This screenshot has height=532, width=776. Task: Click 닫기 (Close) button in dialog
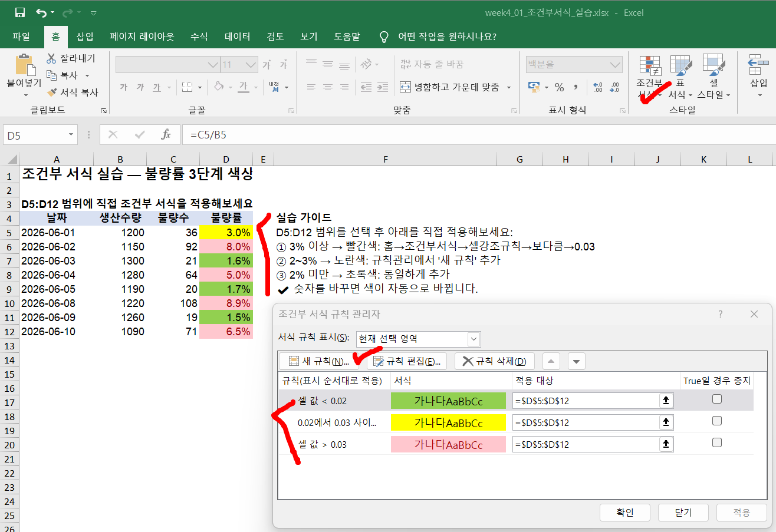[x=683, y=512]
